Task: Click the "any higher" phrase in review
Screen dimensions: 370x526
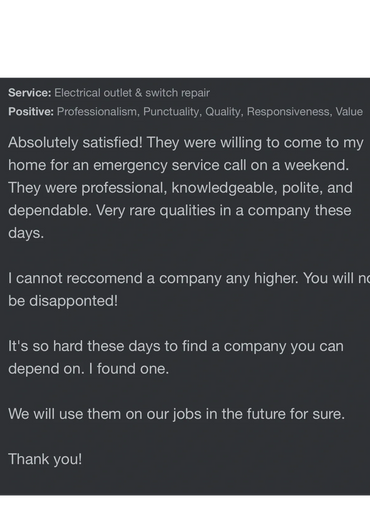Action: [x=262, y=278]
